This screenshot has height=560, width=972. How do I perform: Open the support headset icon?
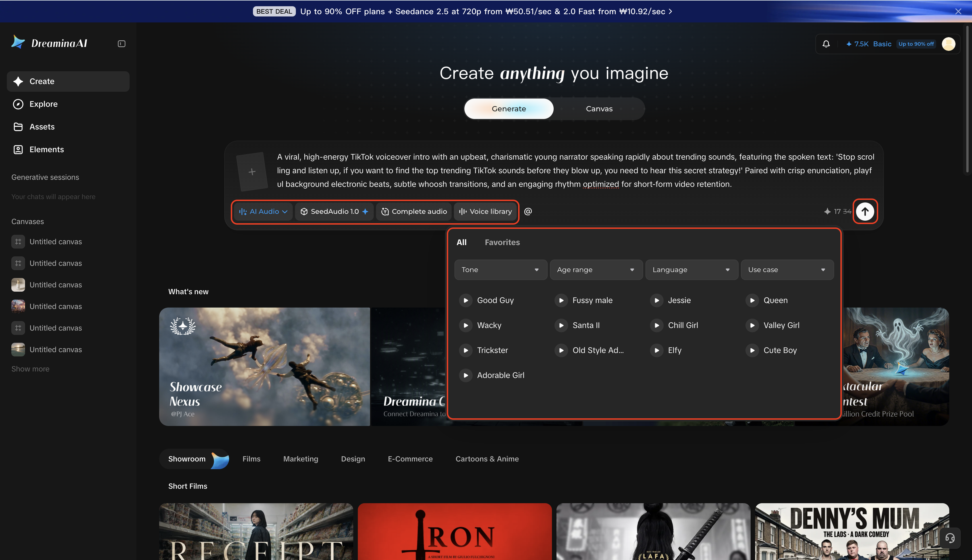950,538
